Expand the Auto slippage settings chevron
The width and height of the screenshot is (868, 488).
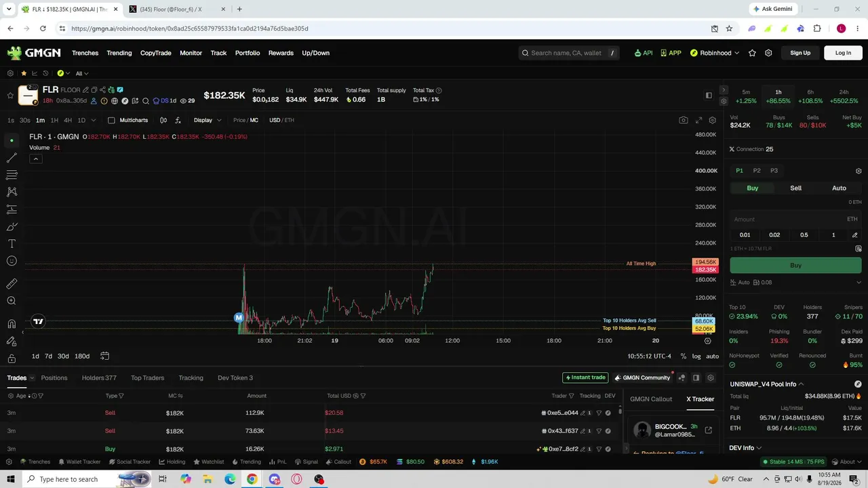(x=859, y=283)
